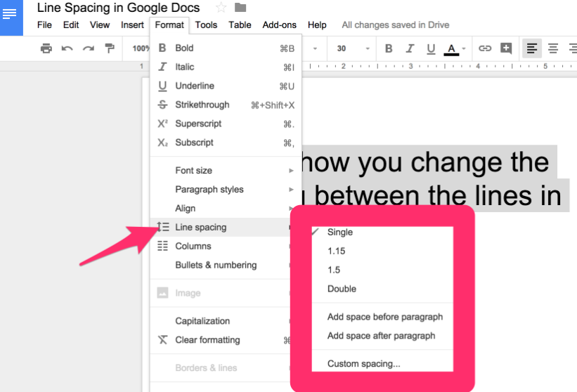Click the redo arrow icon

click(89, 48)
